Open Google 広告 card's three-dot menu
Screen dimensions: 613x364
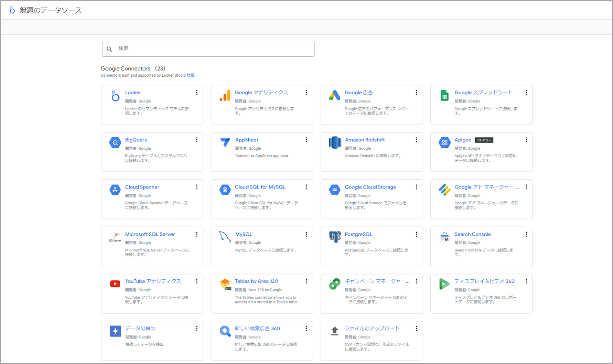[416, 93]
